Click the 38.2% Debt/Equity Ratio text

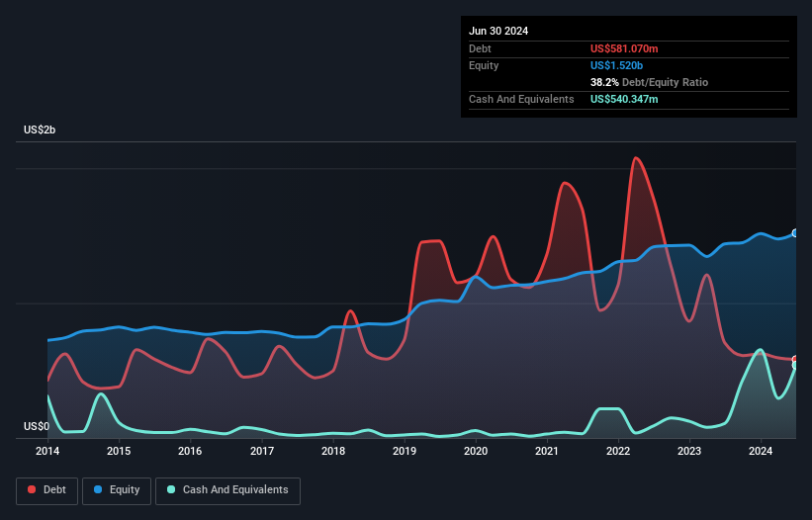tap(649, 82)
